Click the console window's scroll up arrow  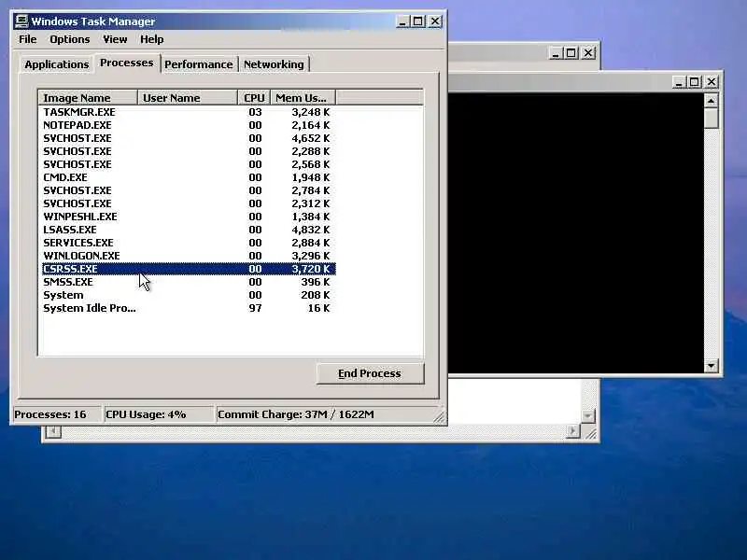tap(711, 101)
